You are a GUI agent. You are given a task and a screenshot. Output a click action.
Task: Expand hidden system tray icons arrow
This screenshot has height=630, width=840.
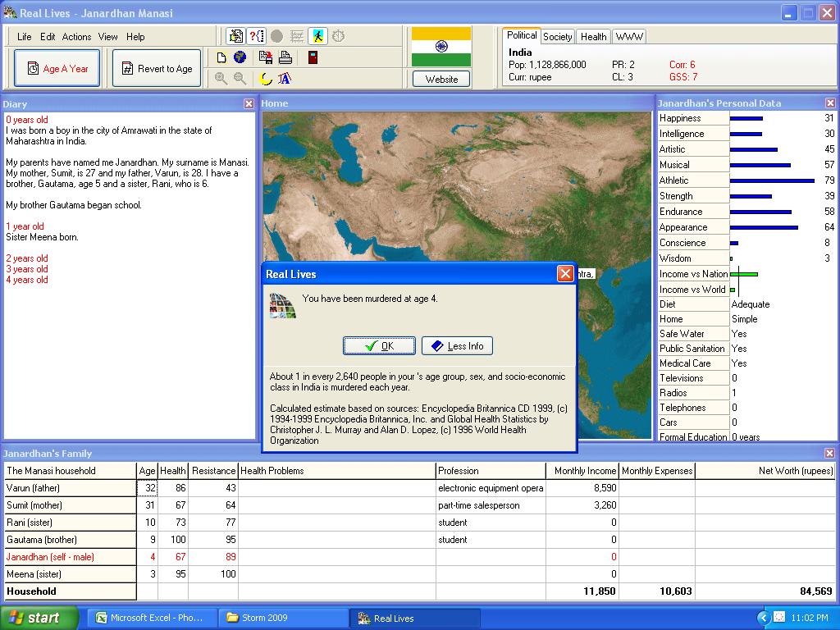tap(763, 618)
